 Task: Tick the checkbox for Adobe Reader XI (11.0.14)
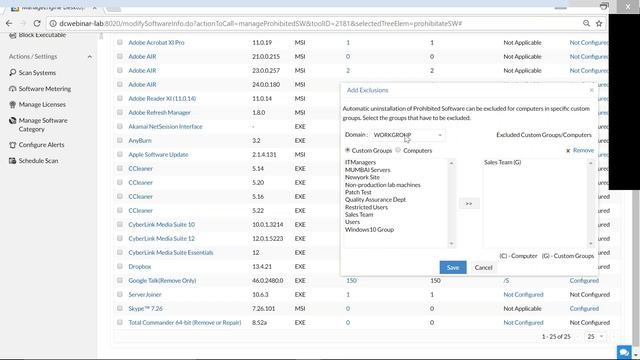click(120, 98)
